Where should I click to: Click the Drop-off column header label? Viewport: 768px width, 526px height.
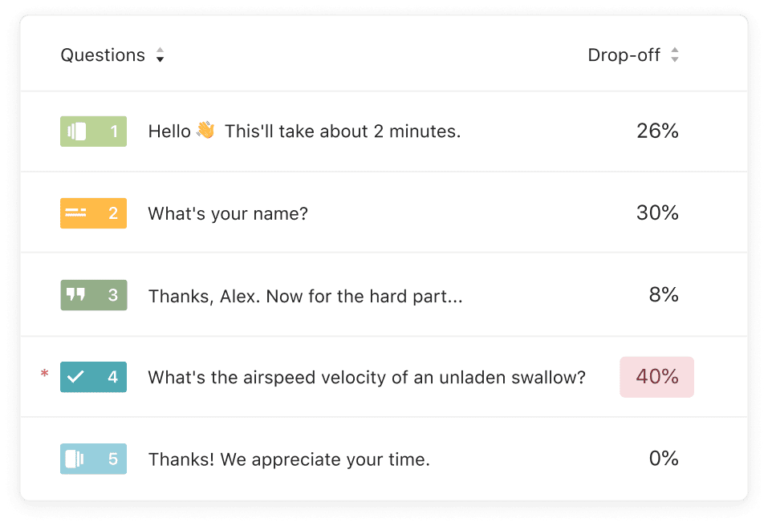point(624,55)
